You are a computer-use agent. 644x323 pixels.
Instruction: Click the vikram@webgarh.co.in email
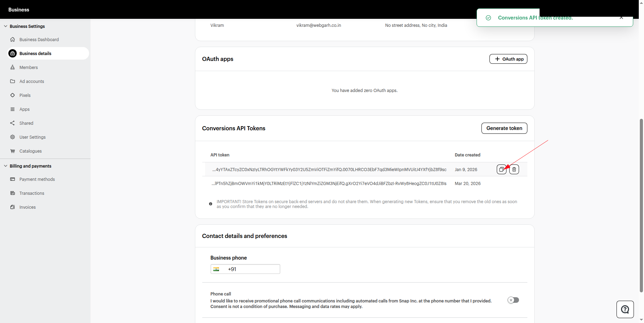click(319, 25)
